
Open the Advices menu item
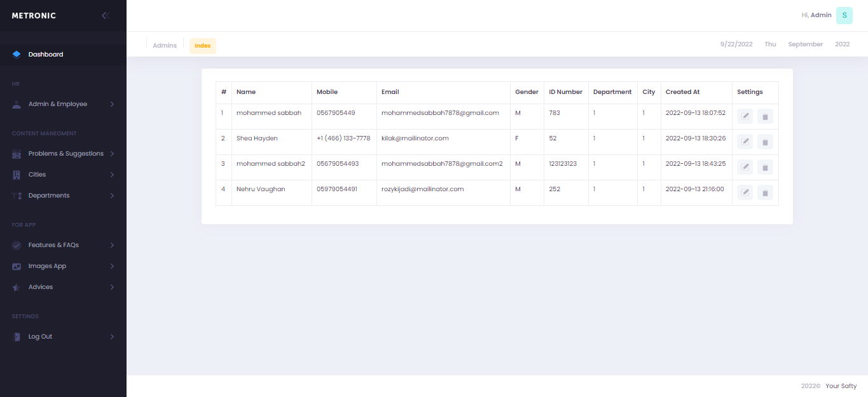pos(41,287)
